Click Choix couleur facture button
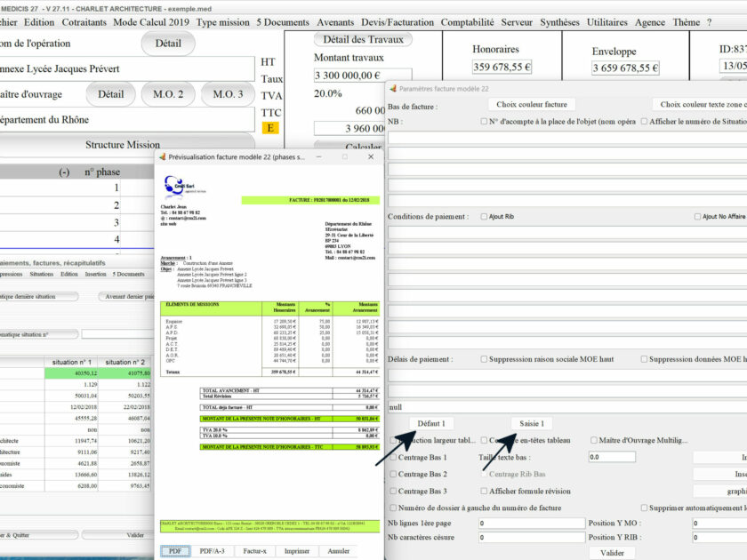Screen dimensions: 747x560 coord(532,104)
